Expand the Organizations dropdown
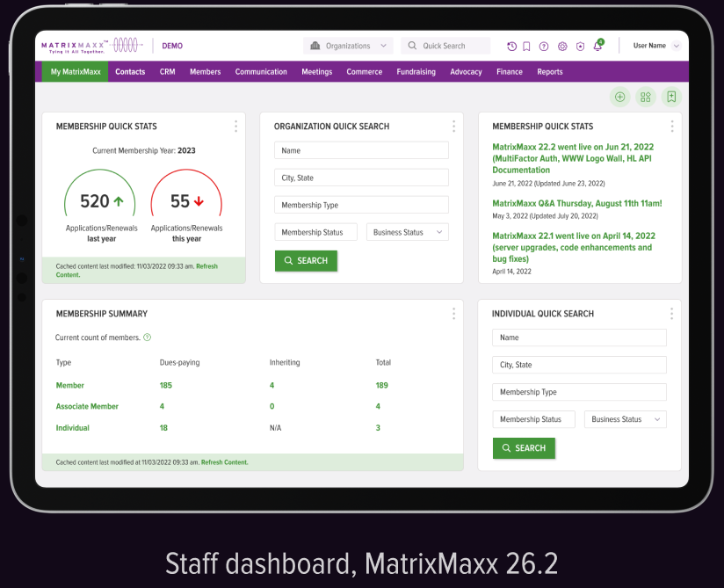The width and height of the screenshot is (724, 588). pyautogui.click(x=348, y=46)
